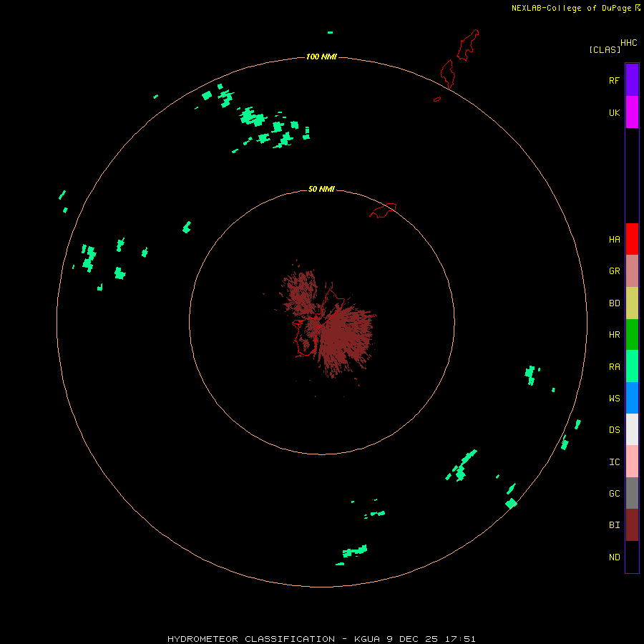Click the BI brown legend swatch
This screenshot has width=644, height=644.
[632, 525]
